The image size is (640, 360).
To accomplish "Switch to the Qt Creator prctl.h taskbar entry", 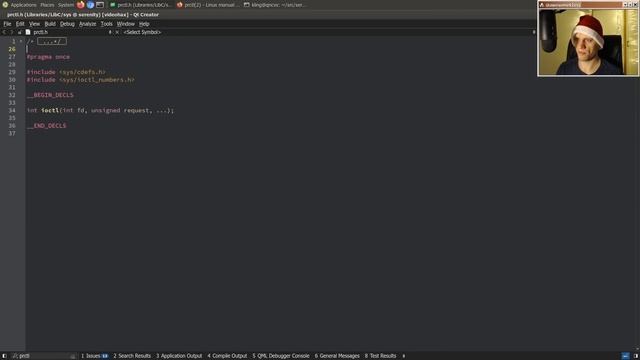I will 141,5.
